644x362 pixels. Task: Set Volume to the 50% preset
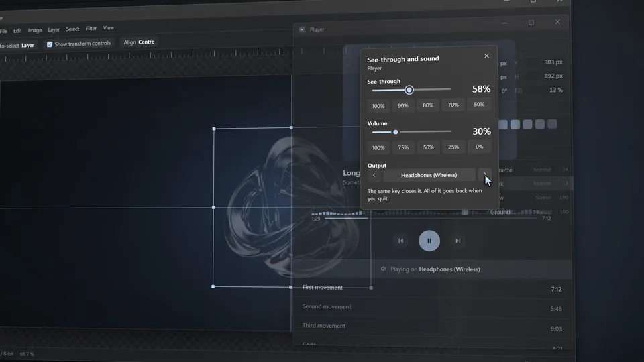pos(428,147)
